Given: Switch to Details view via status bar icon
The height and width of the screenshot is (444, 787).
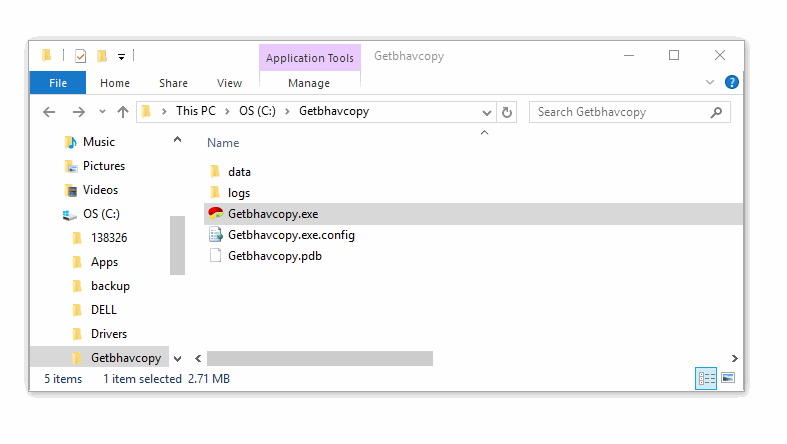Looking at the screenshot, I should point(706,378).
